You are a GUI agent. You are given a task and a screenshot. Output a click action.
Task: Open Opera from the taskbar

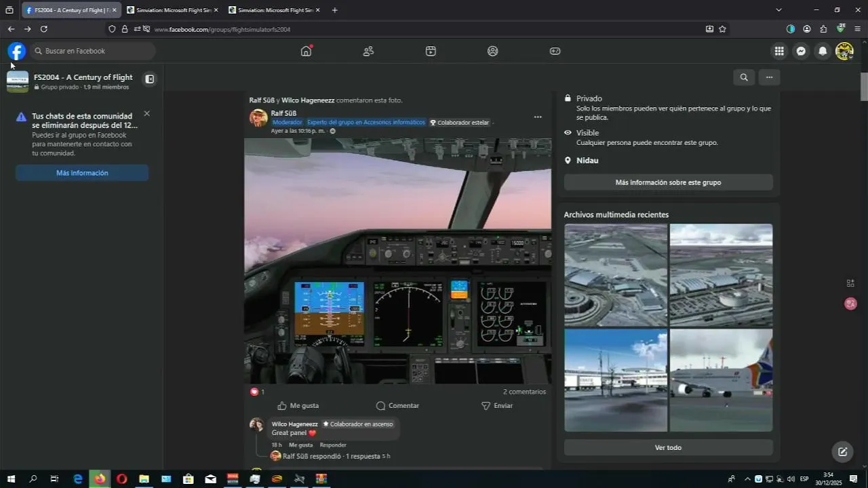tap(121, 479)
